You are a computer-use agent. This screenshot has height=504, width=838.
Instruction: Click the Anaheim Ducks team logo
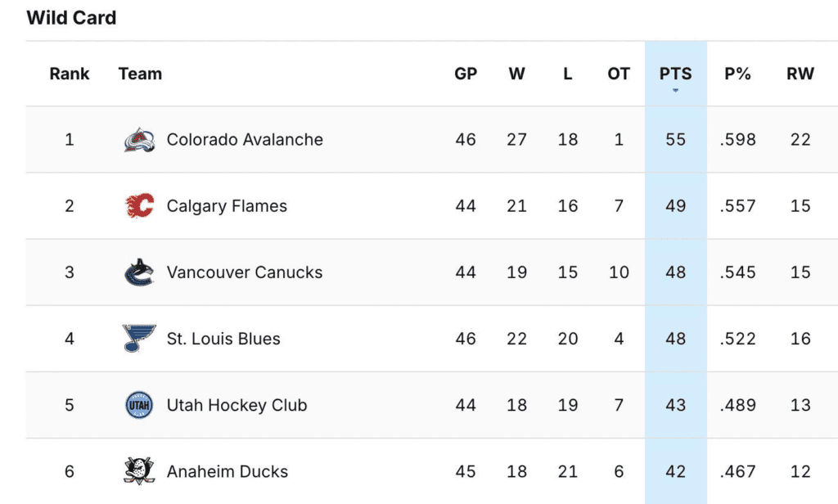[x=139, y=471]
